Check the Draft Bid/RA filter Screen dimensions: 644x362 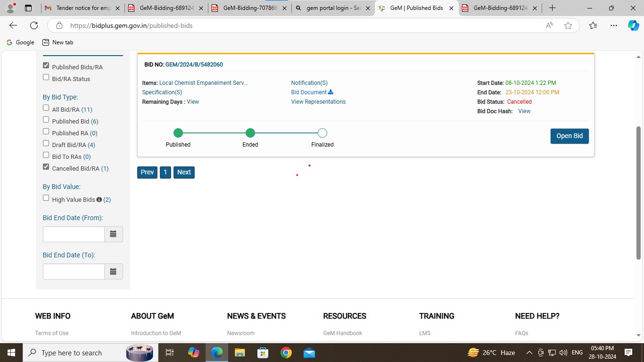click(x=46, y=143)
